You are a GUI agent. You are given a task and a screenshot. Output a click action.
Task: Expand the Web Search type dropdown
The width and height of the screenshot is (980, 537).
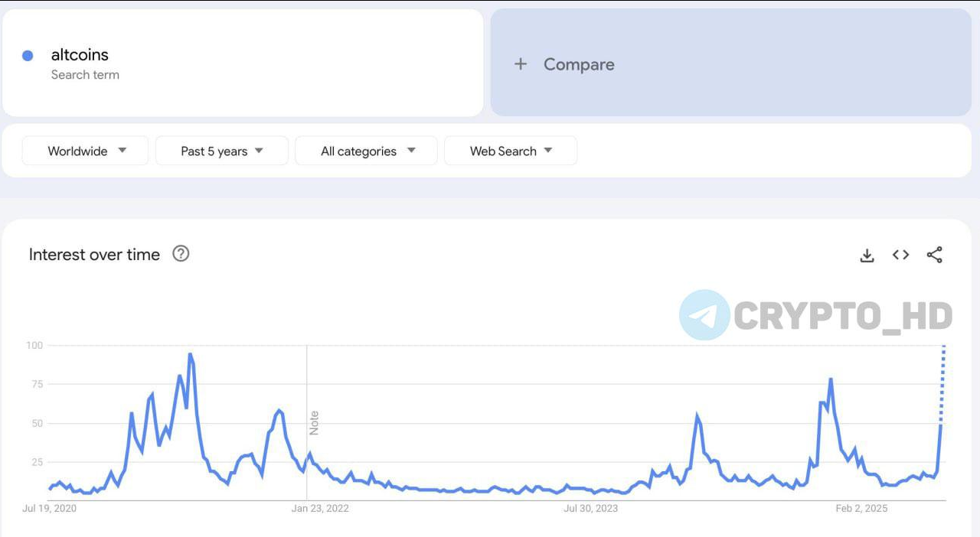pyautogui.click(x=511, y=151)
